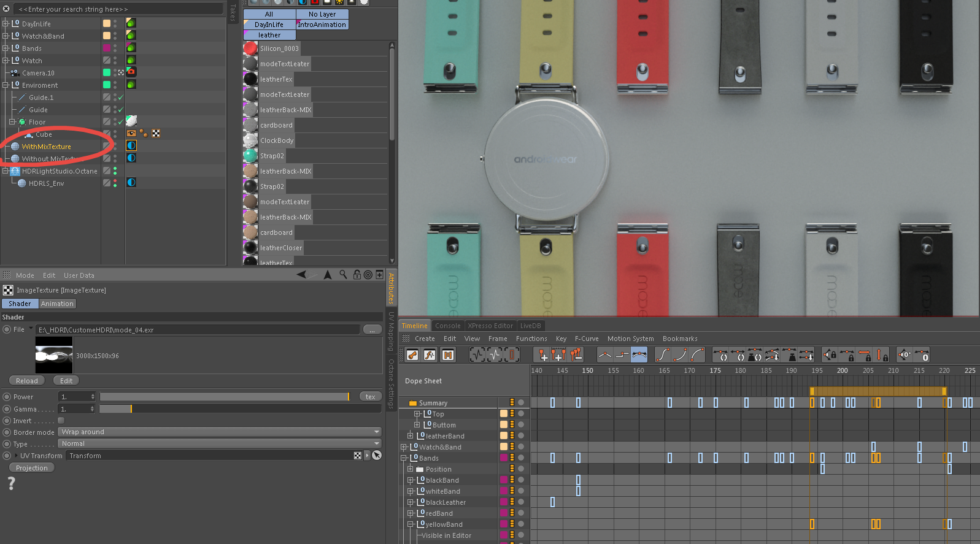Click the pick-object cursor icon for UV Transform
The width and height of the screenshot is (980, 544).
[x=377, y=456]
